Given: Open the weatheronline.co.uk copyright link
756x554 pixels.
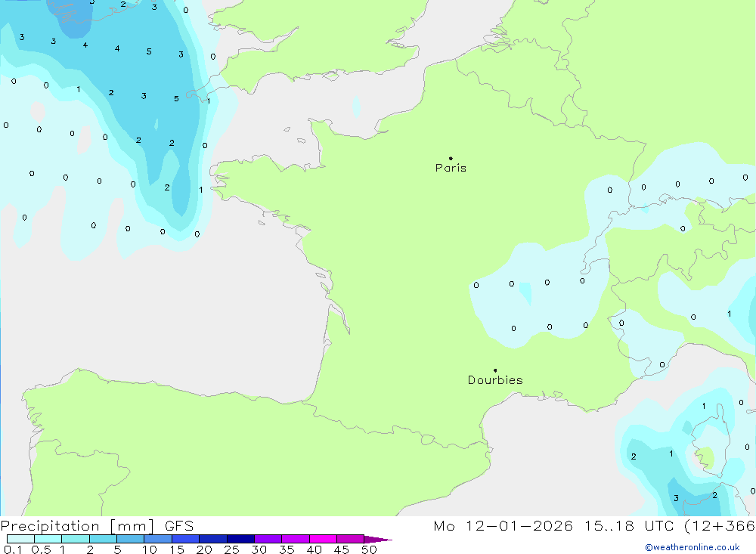Looking at the screenshot, I should (x=692, y=547).
